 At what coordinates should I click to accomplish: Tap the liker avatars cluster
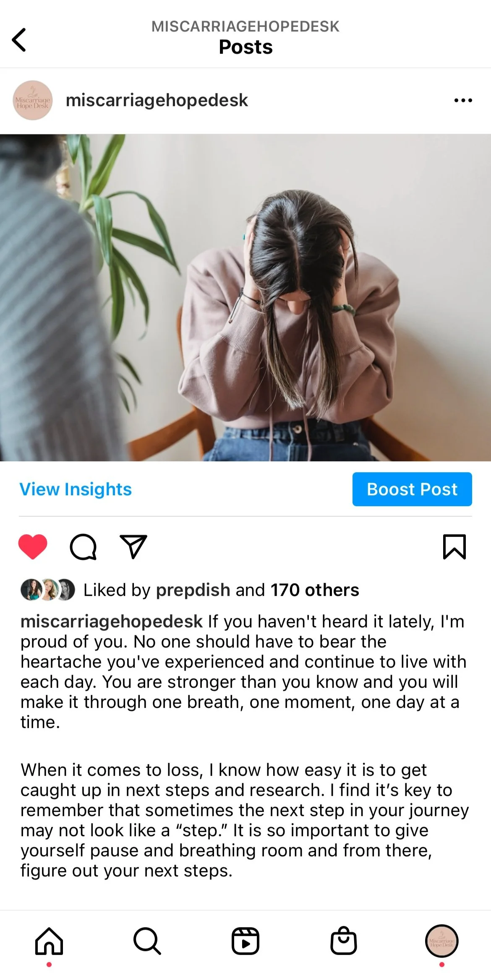tap(48, 590)
